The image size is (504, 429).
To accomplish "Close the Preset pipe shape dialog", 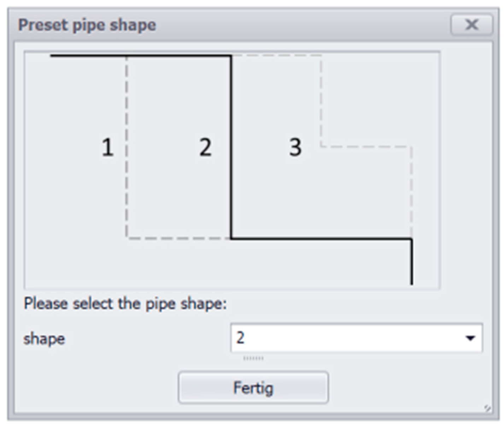I will (471, 25).
